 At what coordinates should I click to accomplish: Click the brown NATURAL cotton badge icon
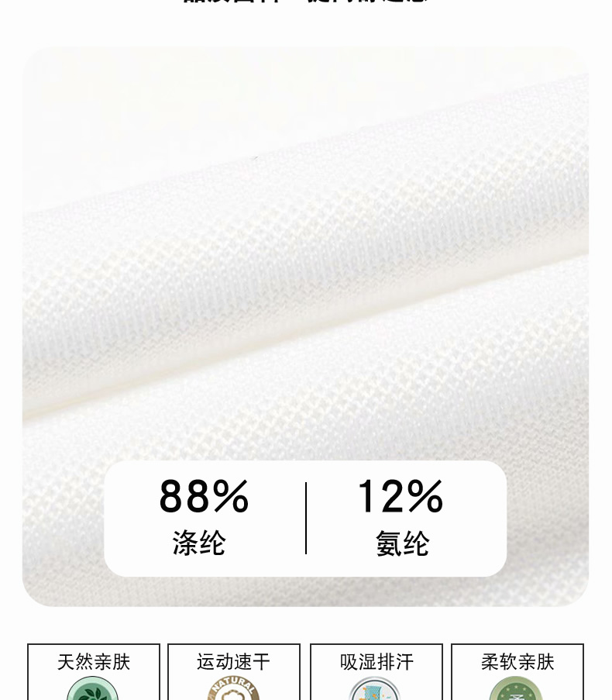[x=233, y=689]
